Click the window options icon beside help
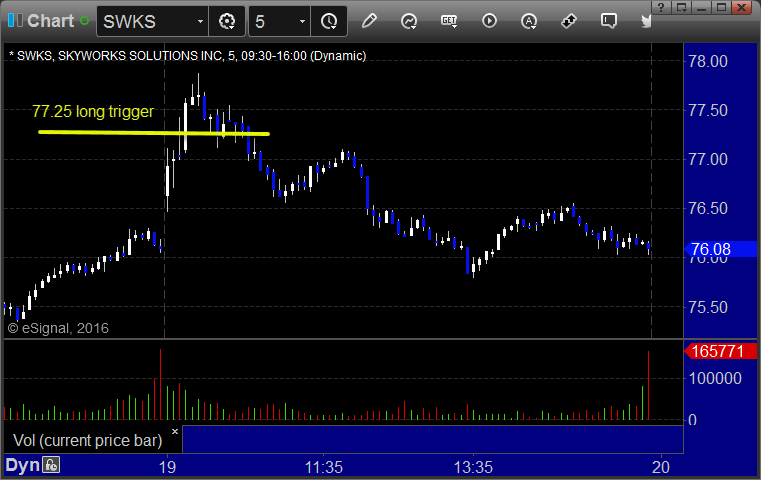The height and width of the screenshot is (480, 761). click(x=682, y=7)
